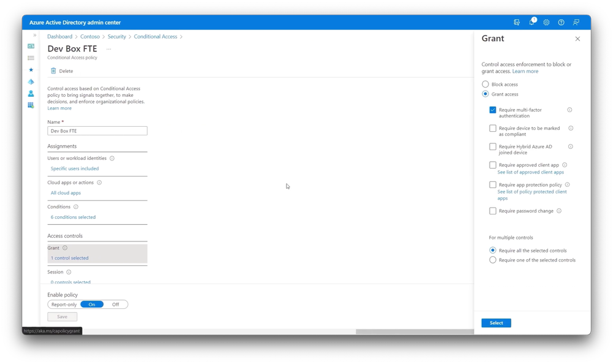The height and width of the screenshot is (364, 613).
Task: Click info icon for device marked as compliant
Action: pos(571,128)
